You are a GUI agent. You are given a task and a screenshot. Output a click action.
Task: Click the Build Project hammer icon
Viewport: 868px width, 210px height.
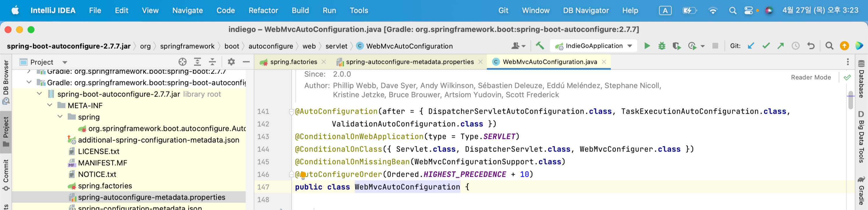(x=540, y=46)
